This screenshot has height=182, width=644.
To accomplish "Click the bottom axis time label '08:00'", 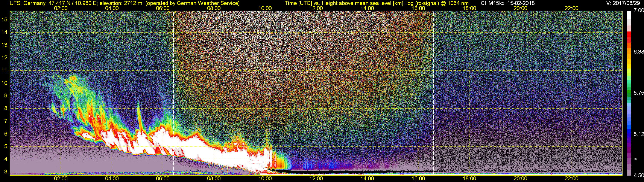I will [x=214, y=179].
